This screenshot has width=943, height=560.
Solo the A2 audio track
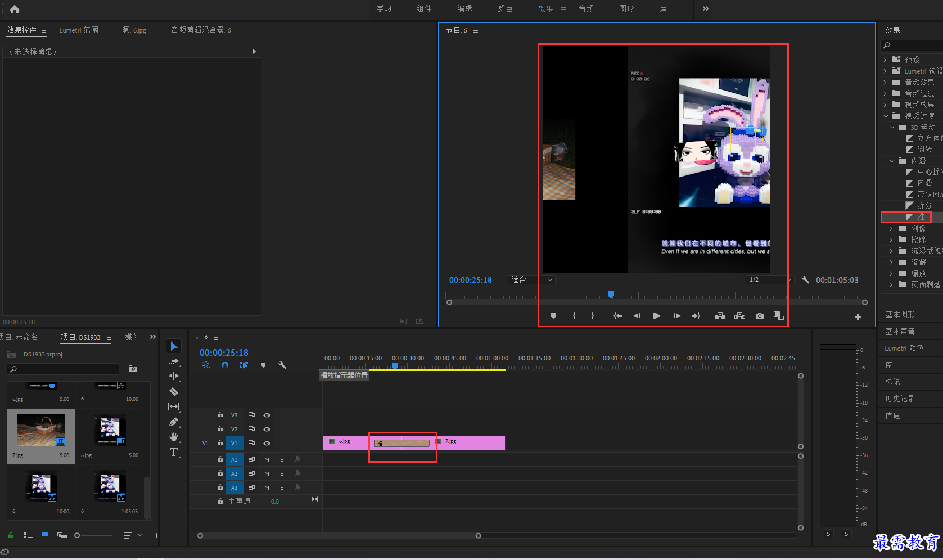click(282, 473)
